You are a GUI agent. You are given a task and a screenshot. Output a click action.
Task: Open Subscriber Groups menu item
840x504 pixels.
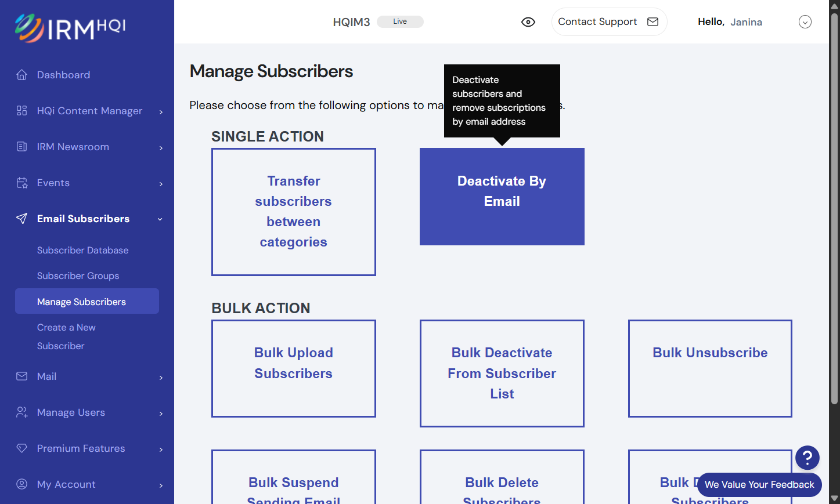[78, 276]
